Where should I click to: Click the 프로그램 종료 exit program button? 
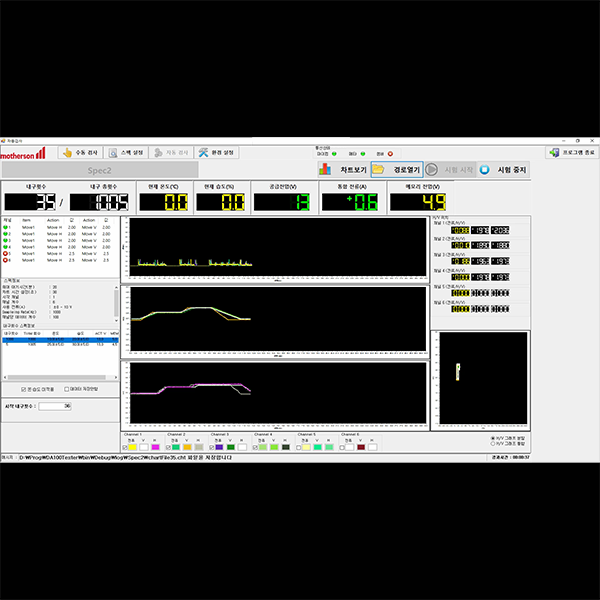click(x=571, y=153)
